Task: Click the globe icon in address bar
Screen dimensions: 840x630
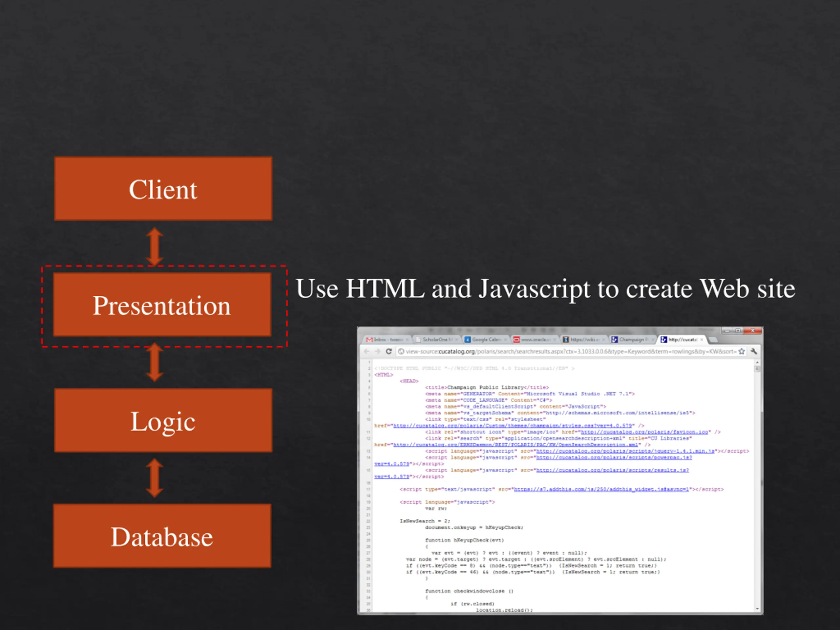Action: [401, 351]
